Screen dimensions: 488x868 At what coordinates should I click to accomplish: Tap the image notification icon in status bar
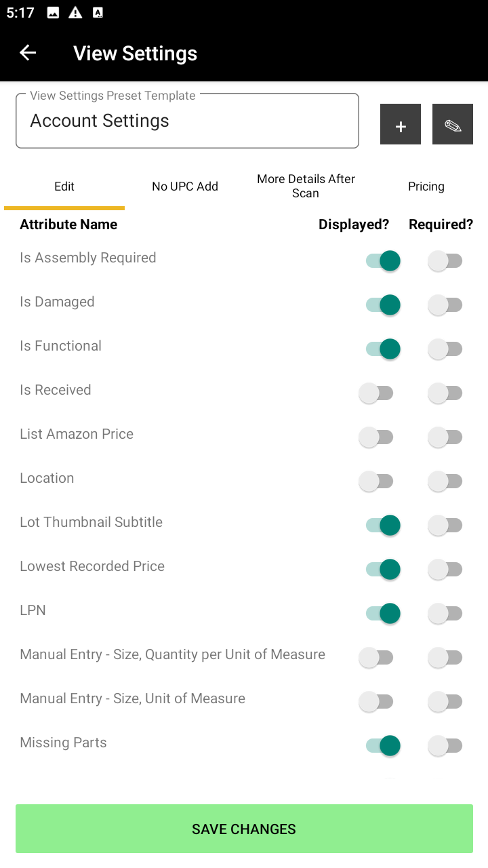pyautogui.click(x=53, y=13)
